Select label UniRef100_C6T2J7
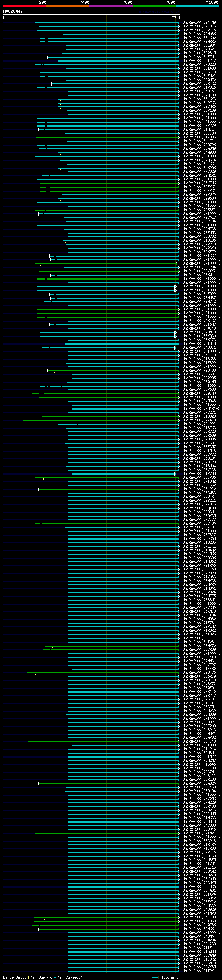This screenshot has width=222, height=980. pyautogui.click(x=199, y=60)
